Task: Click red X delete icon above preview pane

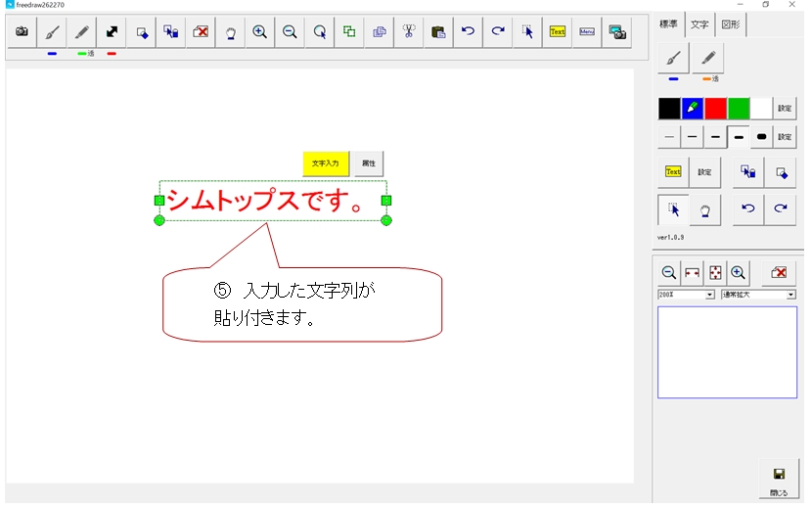Action: click(x=779, y=273)
